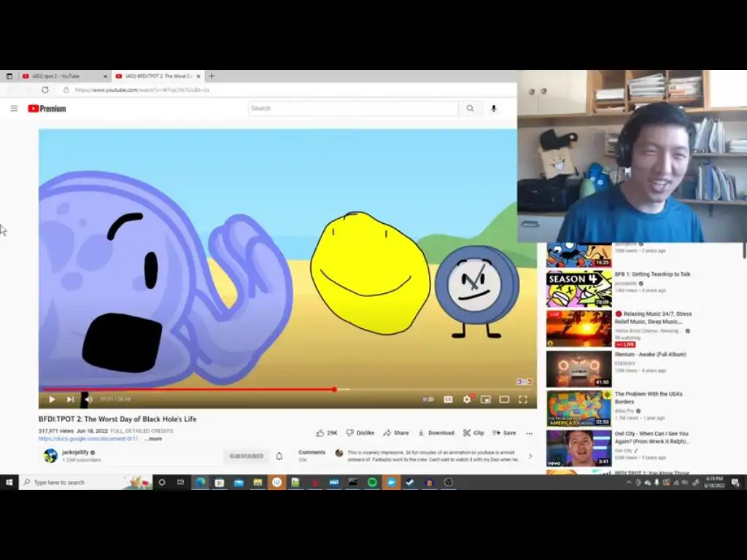Click the SUBSCRIBED button
Screen dimensions: 747x560
[x=247, y=456]
